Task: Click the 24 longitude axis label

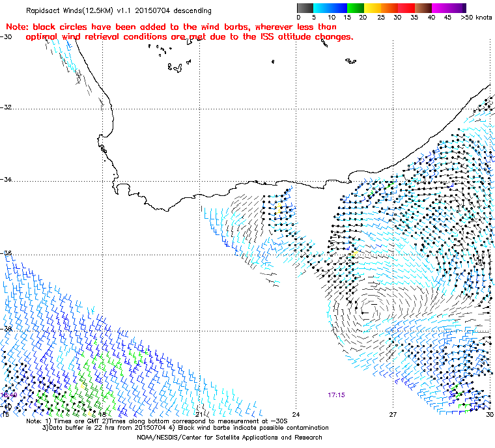Action: pyautogui.click(x=296, y=415)
